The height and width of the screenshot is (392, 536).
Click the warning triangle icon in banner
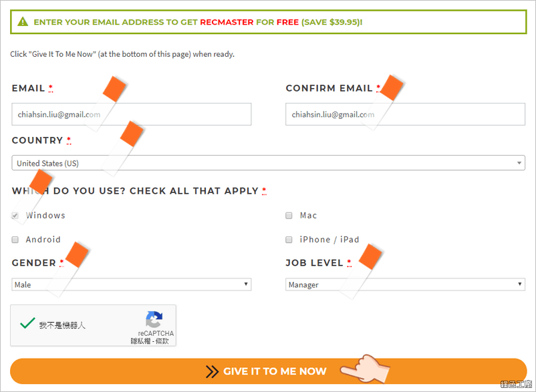23,22
